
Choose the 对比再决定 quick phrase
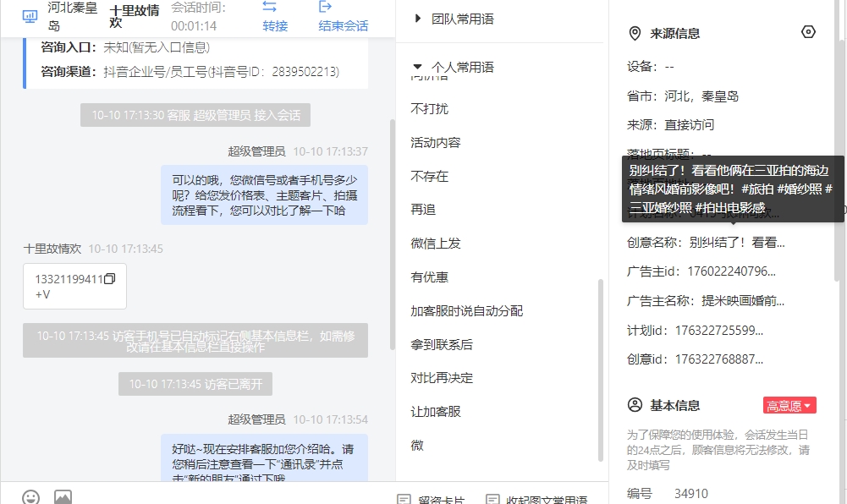click(442, 378)
